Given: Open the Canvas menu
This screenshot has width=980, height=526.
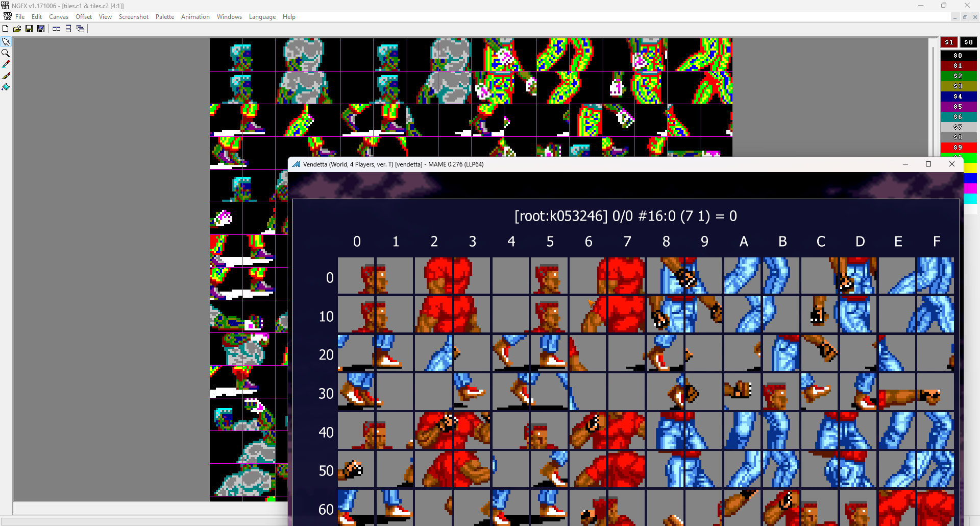Looking at the screenshot, I should 59,17.
